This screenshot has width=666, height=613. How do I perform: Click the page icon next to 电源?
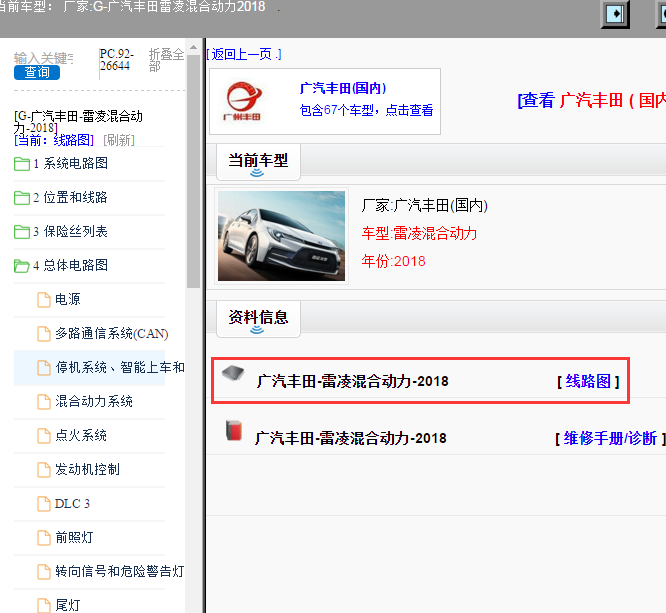point(44,300)
